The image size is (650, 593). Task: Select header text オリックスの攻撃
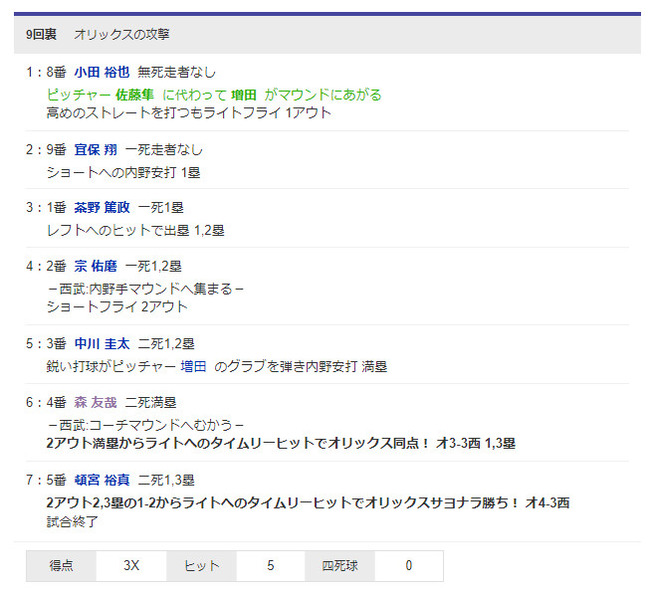click(121, 34)
